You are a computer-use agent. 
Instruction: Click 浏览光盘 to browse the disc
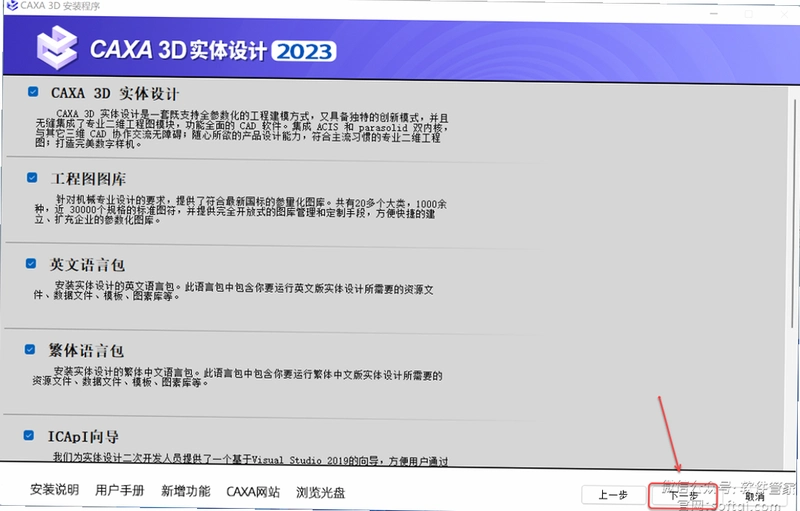coord(320,493)
